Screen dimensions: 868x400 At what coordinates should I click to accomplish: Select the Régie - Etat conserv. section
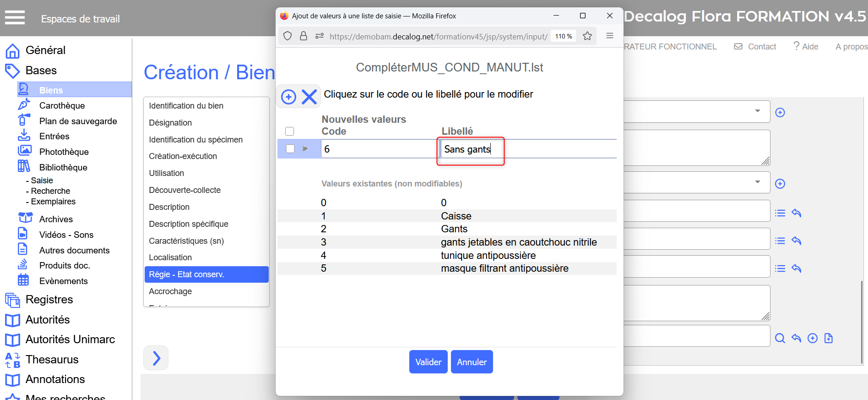click(x=206, y=274)
